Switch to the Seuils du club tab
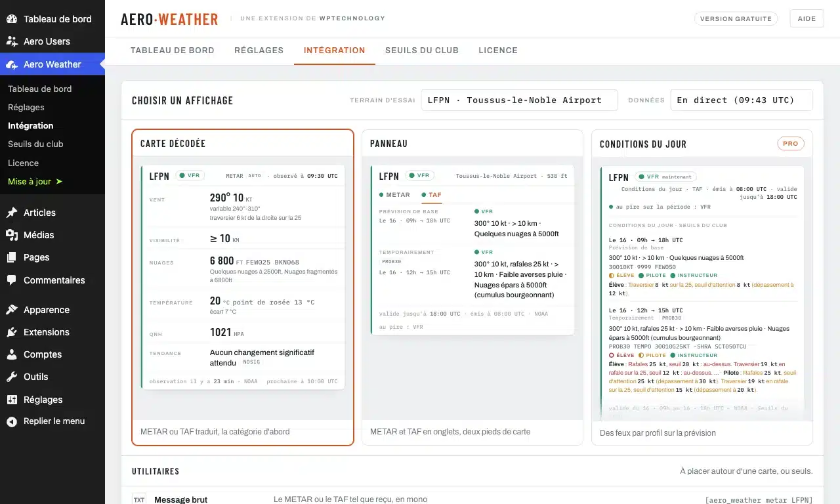This screenshot has width=840, height=504. tap(422, 50)
